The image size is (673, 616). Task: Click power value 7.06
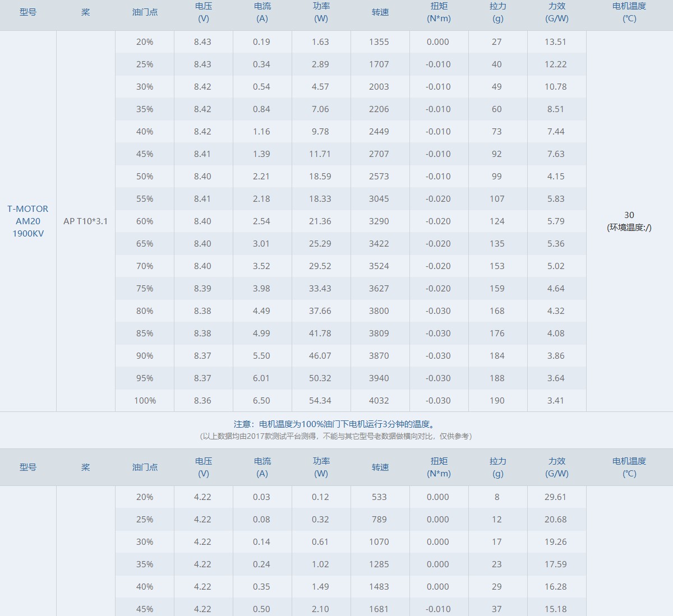(x=320, y=109)
